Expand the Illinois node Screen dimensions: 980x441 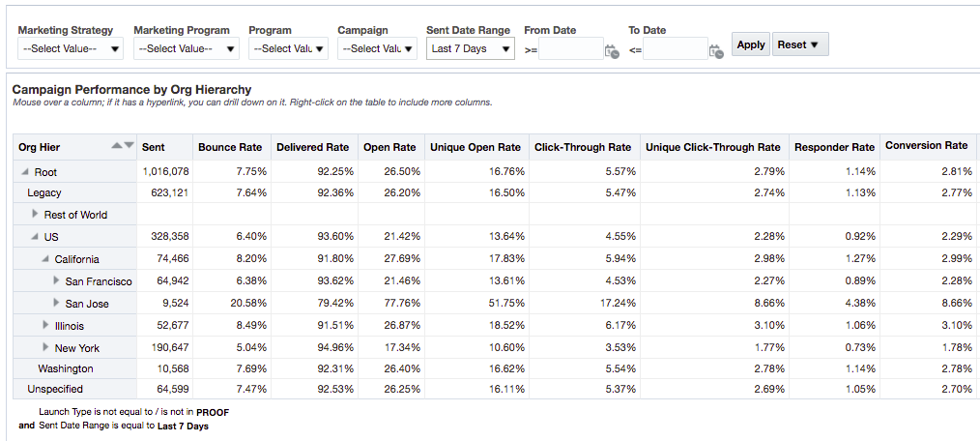[45, 326]
